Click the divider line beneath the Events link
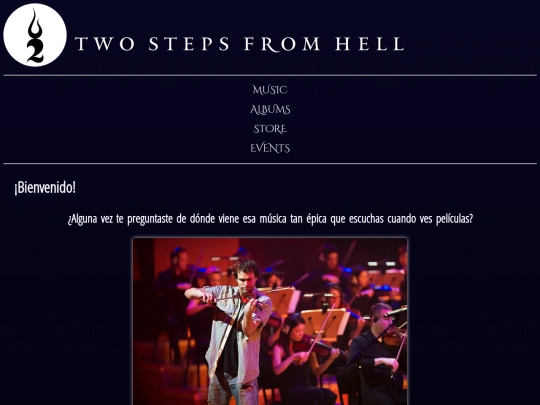Viewport: 540px width, 405px height. pos(270,164)
